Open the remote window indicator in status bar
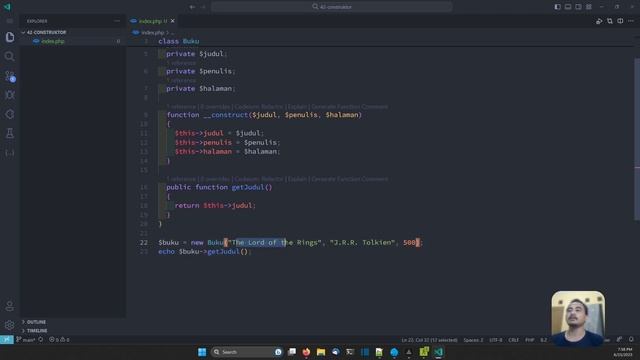 click(x=7, y=340)
